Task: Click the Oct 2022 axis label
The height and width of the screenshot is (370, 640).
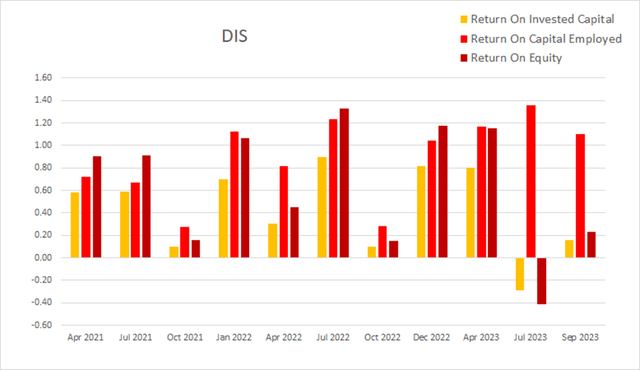Action: click(382, 337)
